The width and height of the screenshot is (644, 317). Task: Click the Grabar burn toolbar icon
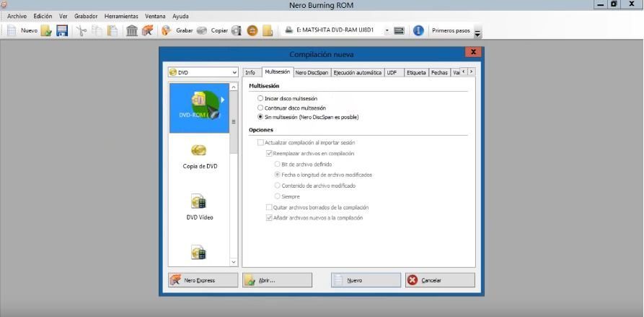coord(166,31)
